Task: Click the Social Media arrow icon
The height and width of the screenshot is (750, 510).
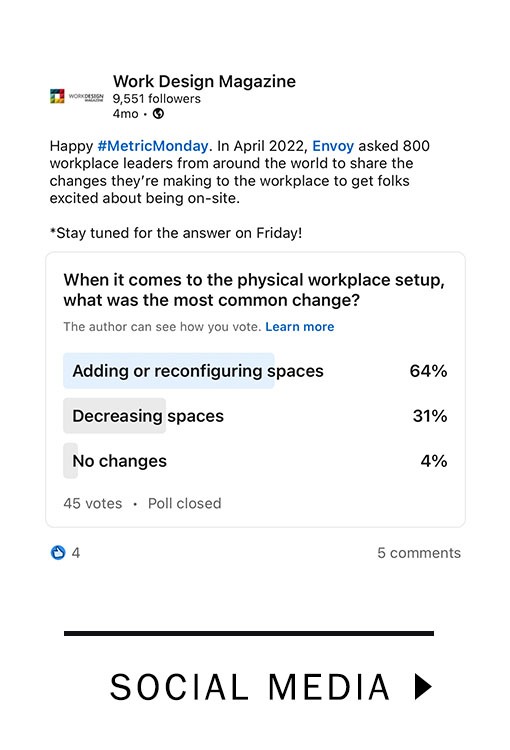Action: (x=423, y=686)
